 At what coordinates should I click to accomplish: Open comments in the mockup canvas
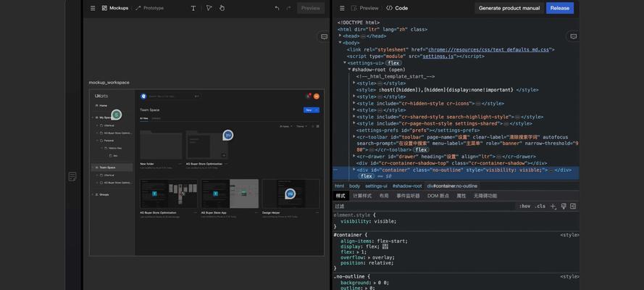point(324,36)
